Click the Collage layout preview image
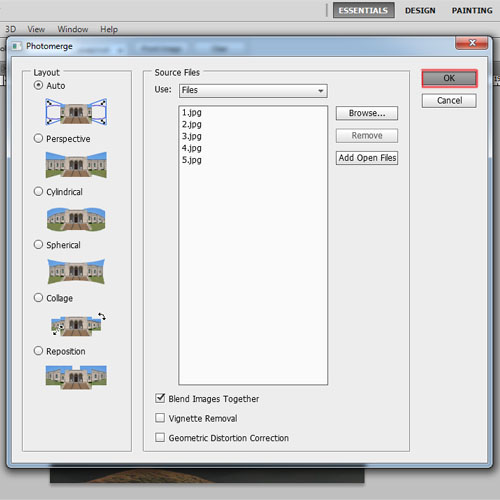This screenshot has height=500, width=500. (78, 324)
